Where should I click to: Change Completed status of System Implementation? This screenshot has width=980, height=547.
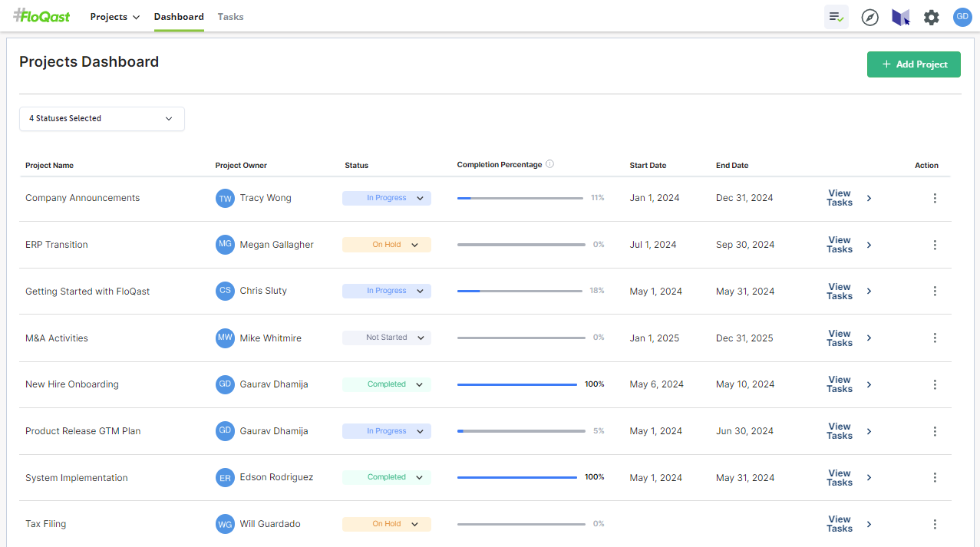[387, 477]
